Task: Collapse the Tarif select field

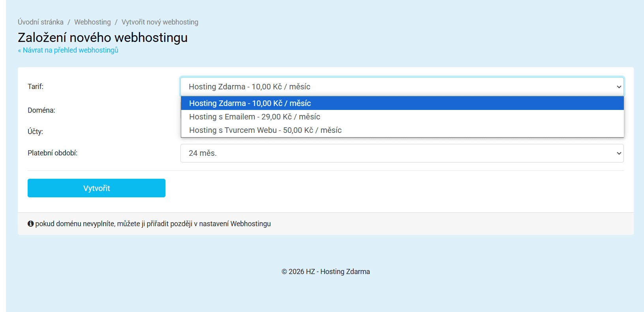Action: pyautogui.click(x=395, y=87)
